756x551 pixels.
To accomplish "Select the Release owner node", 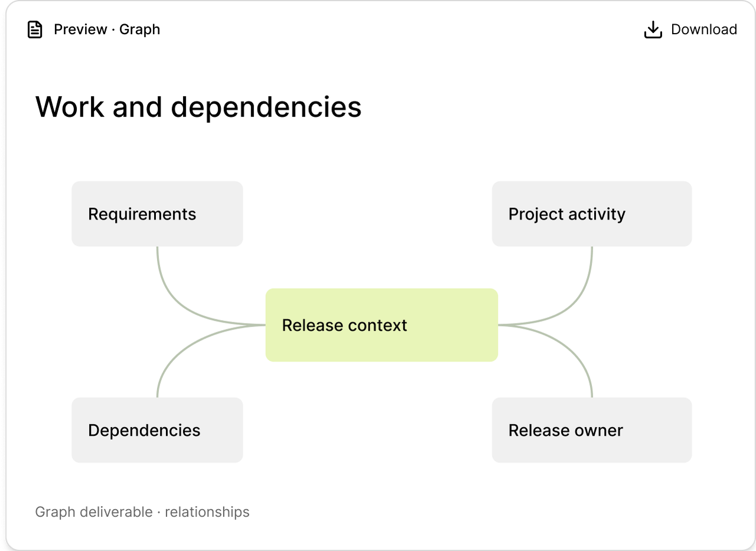I will click(x=592, y=430).
